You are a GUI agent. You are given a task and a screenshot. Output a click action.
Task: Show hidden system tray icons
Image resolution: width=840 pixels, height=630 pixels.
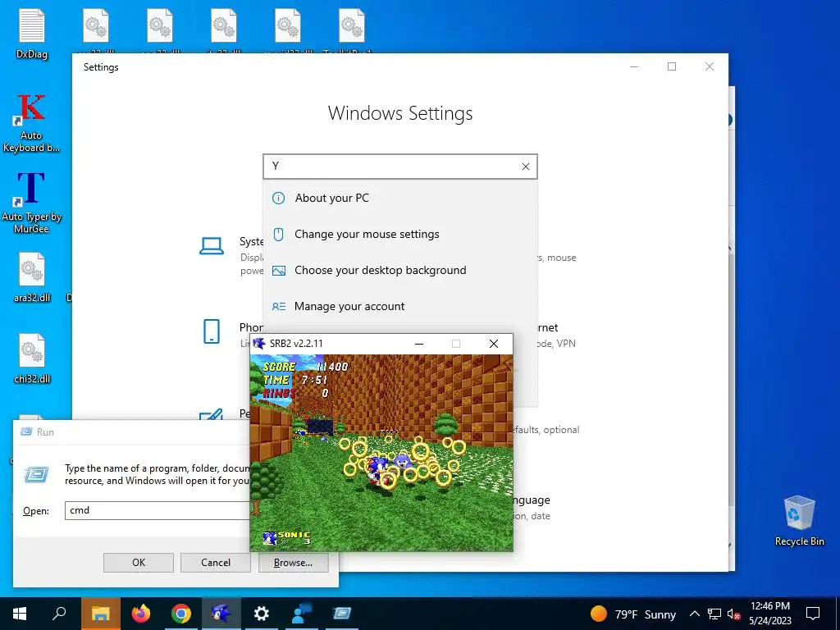(x=694, y=614)
